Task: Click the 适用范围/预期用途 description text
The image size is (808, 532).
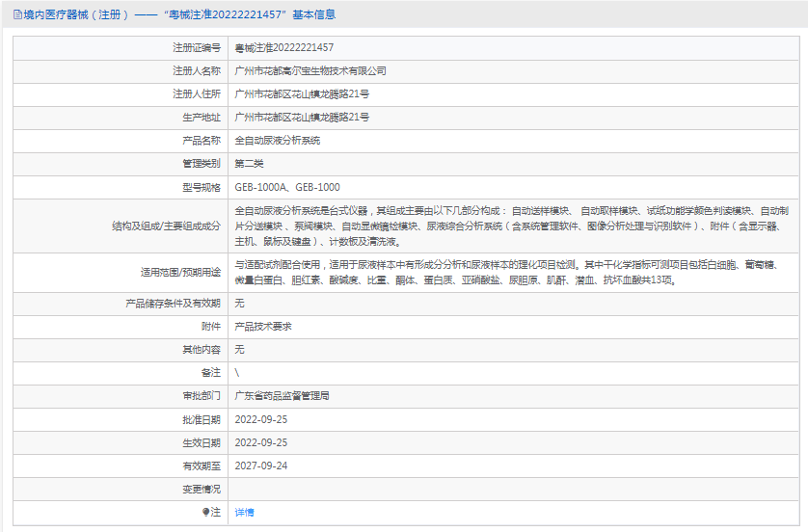Action: [x=508, y=272]
